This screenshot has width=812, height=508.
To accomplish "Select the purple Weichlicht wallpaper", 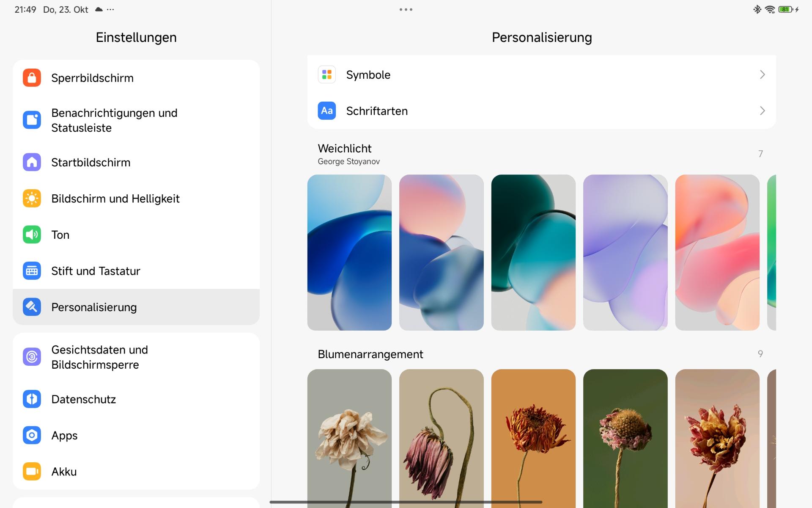I will tap(625, 252).
